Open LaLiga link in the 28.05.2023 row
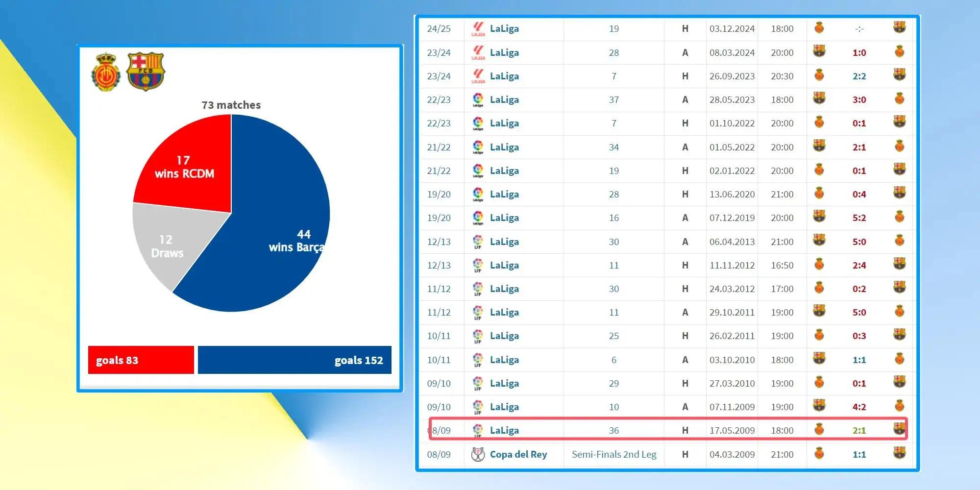 pos(504,99)
